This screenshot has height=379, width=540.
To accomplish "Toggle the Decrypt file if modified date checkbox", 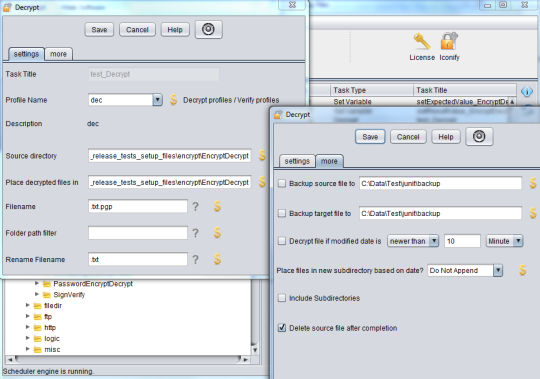I will tap(282, 241).
